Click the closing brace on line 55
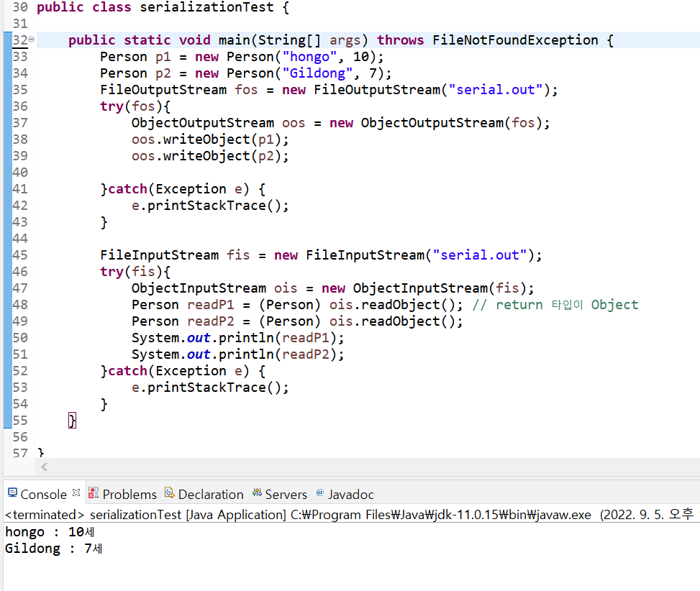The image size is (700, 591). pos(73,421)
